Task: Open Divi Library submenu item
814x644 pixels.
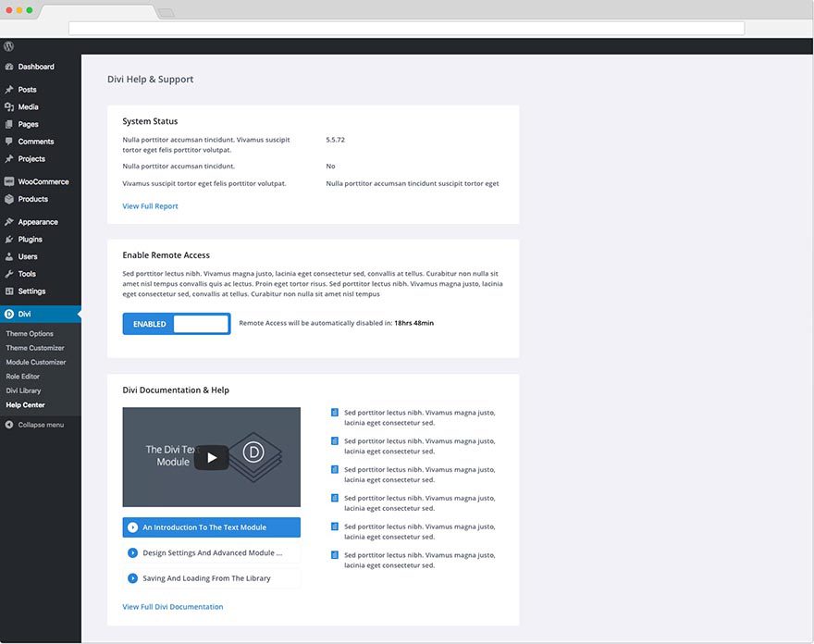Action: click(23, 390)
